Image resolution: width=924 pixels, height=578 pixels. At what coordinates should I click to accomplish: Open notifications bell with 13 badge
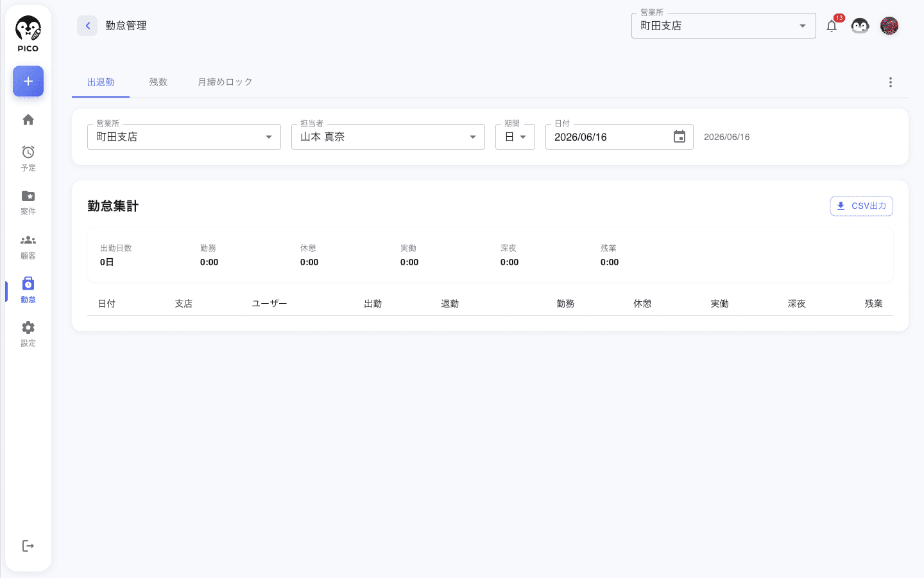click(832, 26)
